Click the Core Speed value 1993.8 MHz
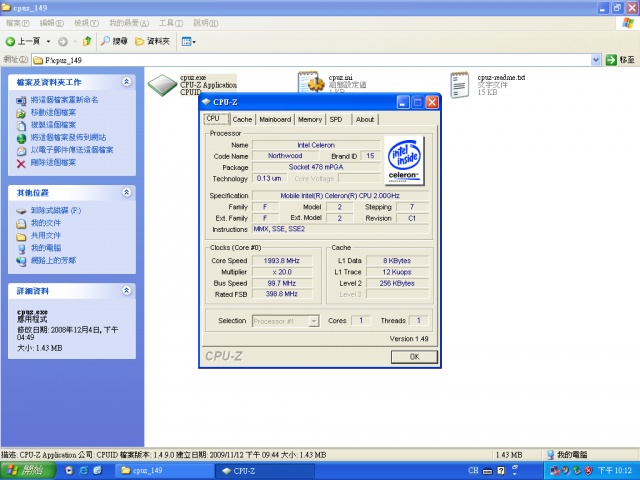The height and width of the screenshot is (480, 640). point(282,260)
